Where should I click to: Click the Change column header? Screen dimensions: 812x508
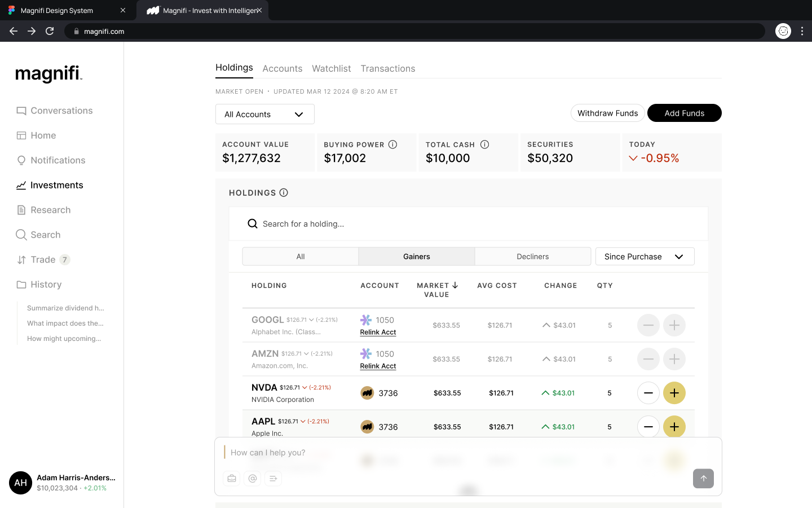click(561, 286)
